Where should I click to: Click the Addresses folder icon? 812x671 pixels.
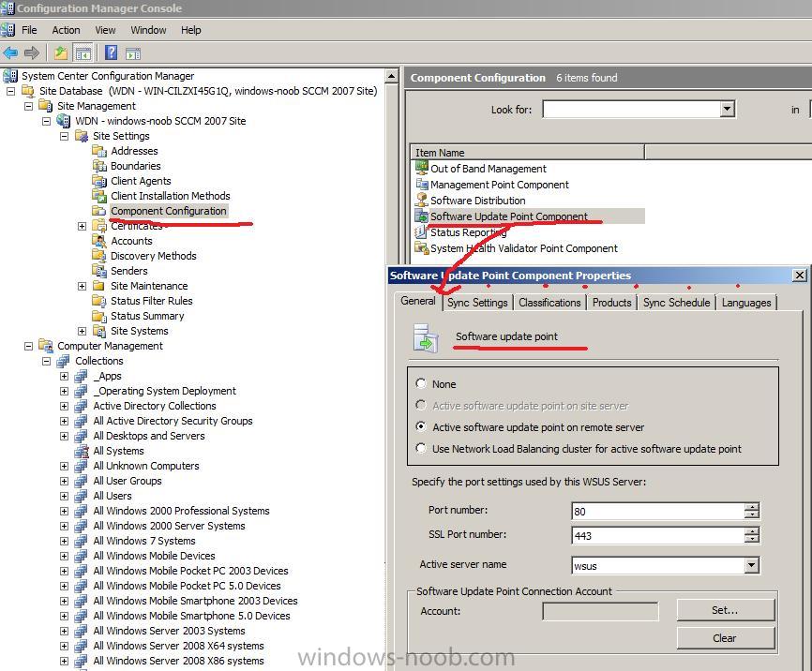(x=98, y=151)
